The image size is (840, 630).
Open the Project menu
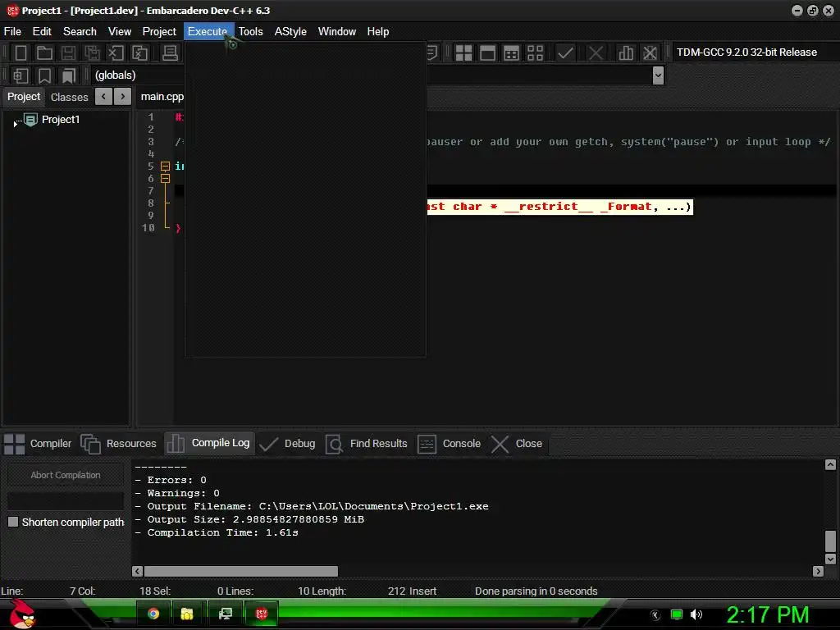pyautogui.click(x=159, y=32)
